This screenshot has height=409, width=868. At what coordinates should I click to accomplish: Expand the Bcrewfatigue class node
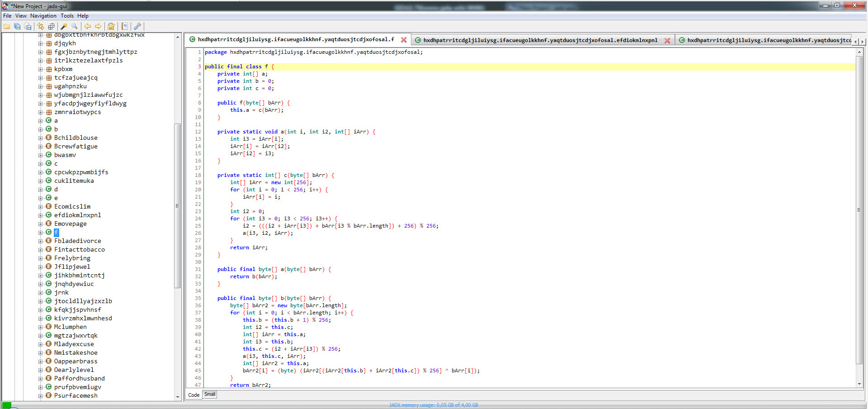click(40, 147)
